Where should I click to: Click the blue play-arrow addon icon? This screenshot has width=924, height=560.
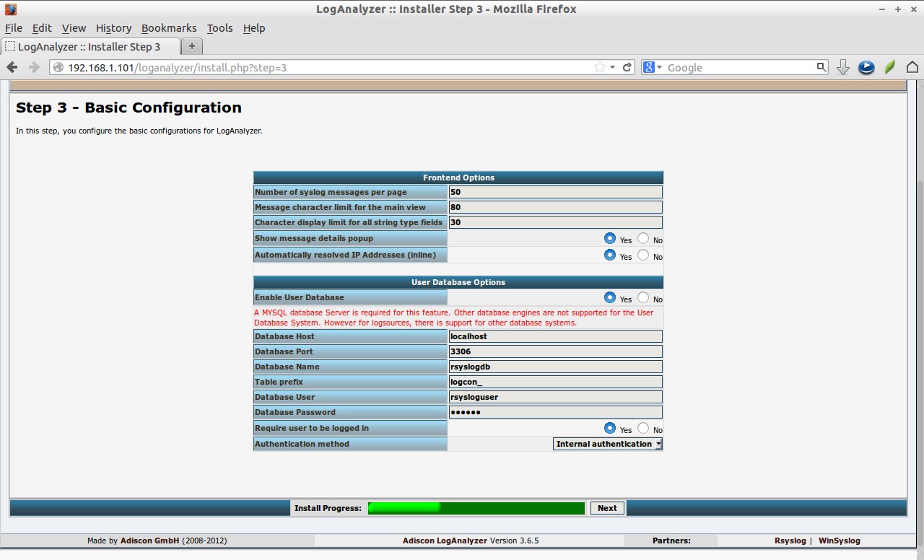coord(866,67)
